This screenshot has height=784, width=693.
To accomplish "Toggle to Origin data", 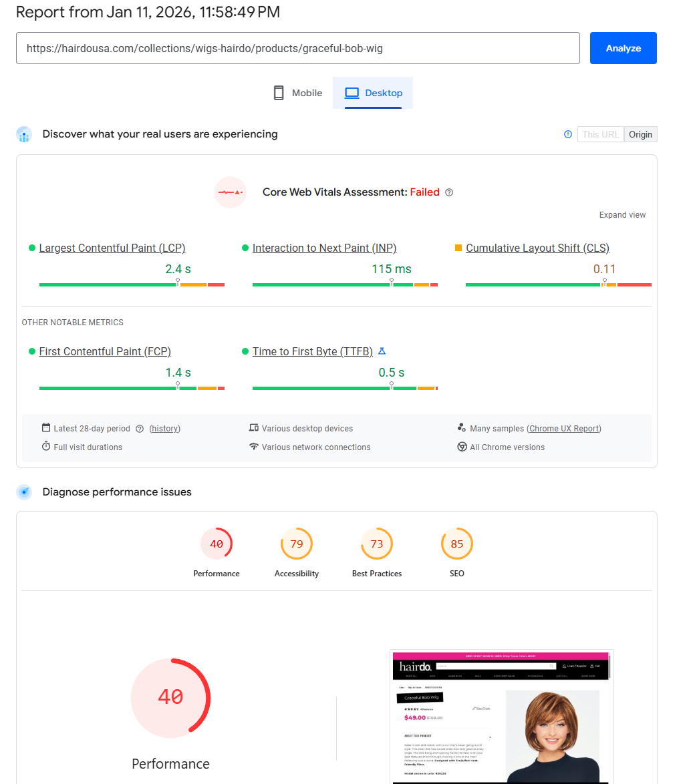I will point(640,134).
